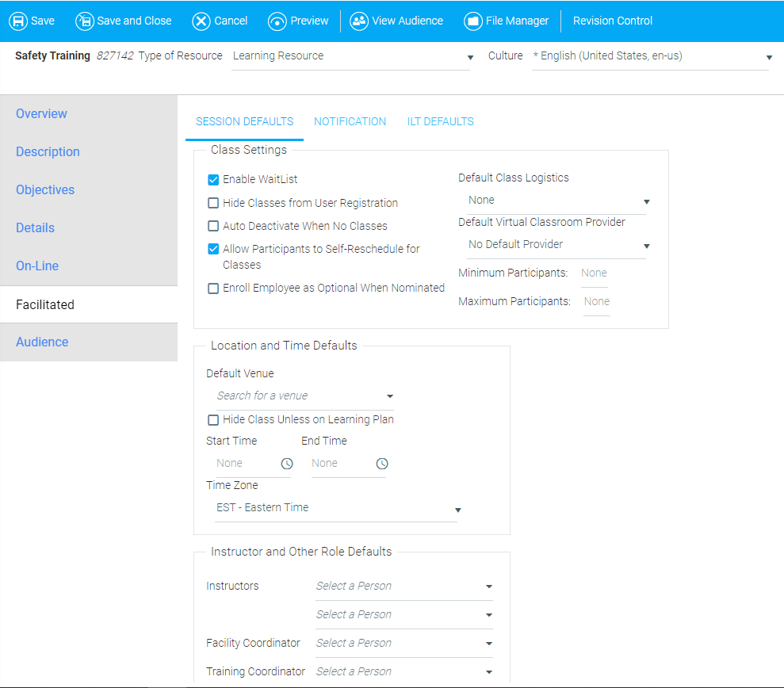Click the Preview eye icon
The width and height of the screenshot is (784, 688).
[x=277, y=21]
